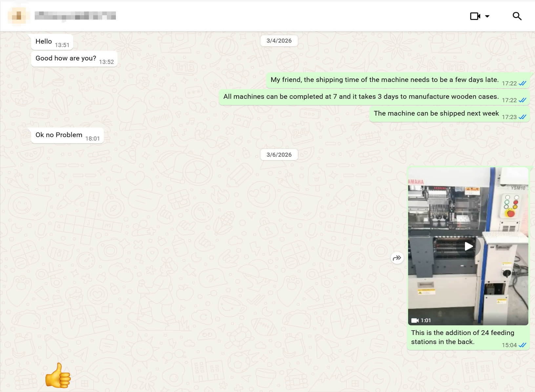Click the "Ok no Problem" message bubble
535x392 pixels.
67,135
